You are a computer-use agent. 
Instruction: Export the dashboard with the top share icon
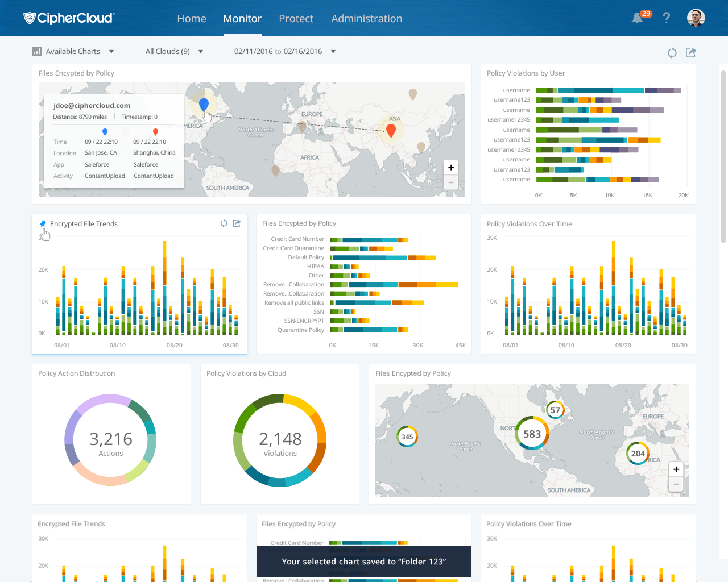pos(691,53)
